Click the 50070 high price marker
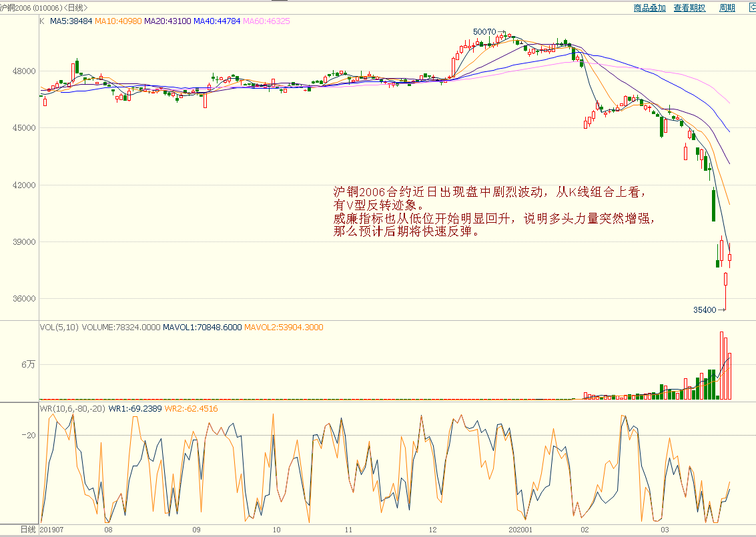756x537 pixels. 484,31
